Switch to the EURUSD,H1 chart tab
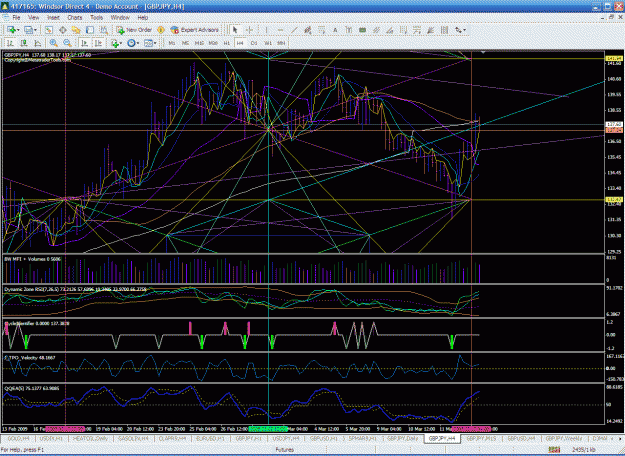 click(210, 438)
